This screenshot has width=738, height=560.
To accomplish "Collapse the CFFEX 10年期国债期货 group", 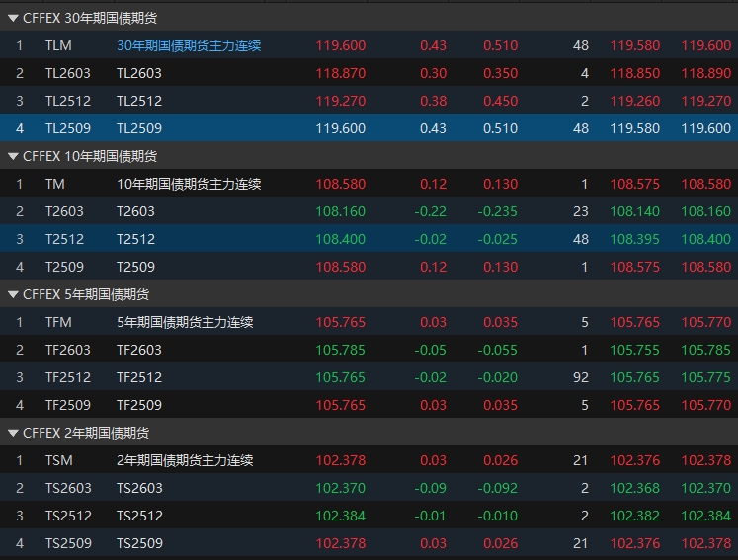I will pos(13,157).
